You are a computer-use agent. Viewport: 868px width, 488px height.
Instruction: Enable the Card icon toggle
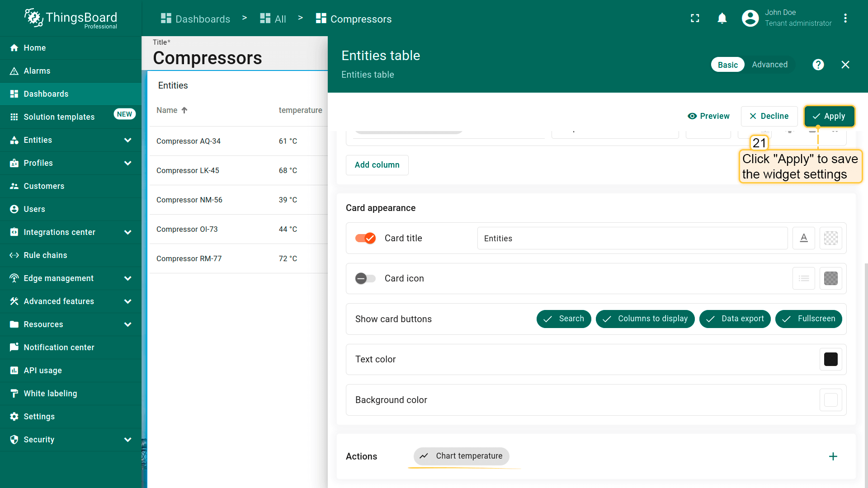click(x=365, y=278)
